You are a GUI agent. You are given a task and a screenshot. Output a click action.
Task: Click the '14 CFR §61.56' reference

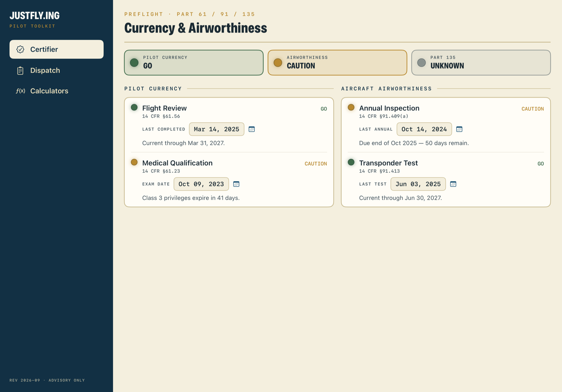pyautogui.click(x=161, y=116)
